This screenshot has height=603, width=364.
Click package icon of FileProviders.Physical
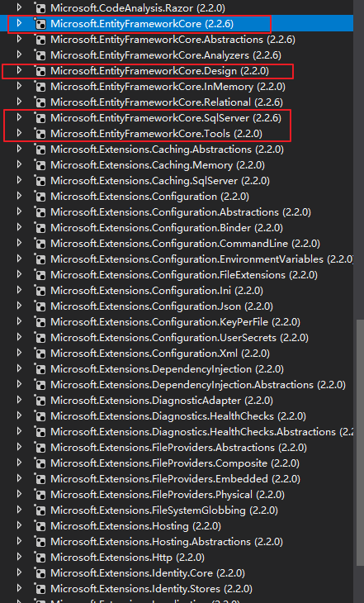[40, 495]
